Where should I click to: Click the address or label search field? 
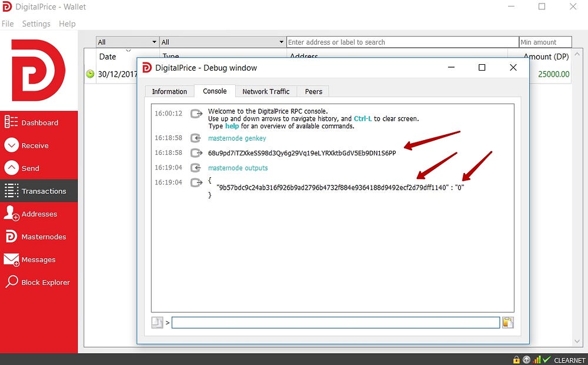[402, 42]
